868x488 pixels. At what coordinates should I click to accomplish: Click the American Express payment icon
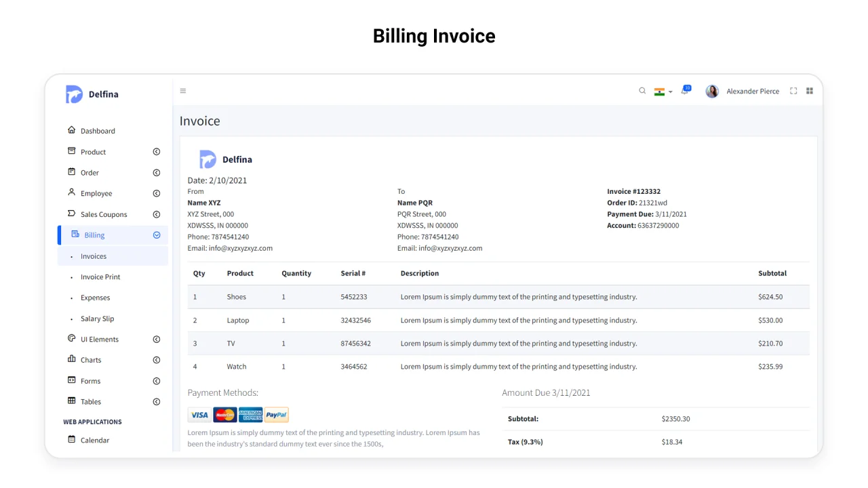click(250, 415)
